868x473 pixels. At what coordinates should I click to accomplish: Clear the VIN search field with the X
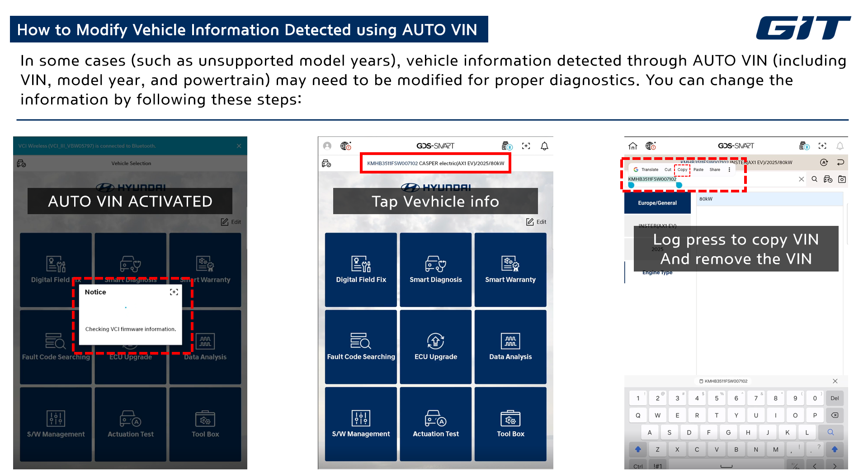click(x=802, y=179)
